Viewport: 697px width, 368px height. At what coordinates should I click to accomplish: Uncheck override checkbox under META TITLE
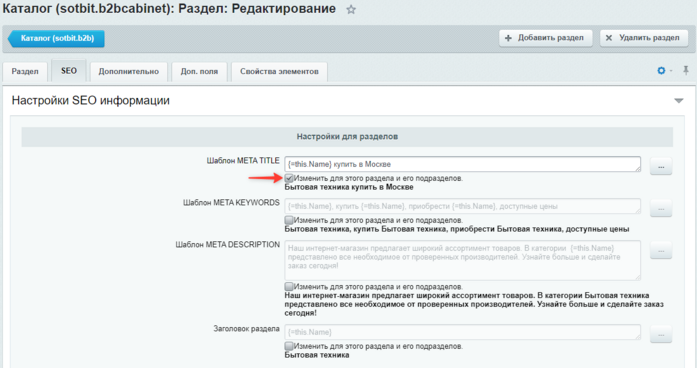[x=289, y=178]
